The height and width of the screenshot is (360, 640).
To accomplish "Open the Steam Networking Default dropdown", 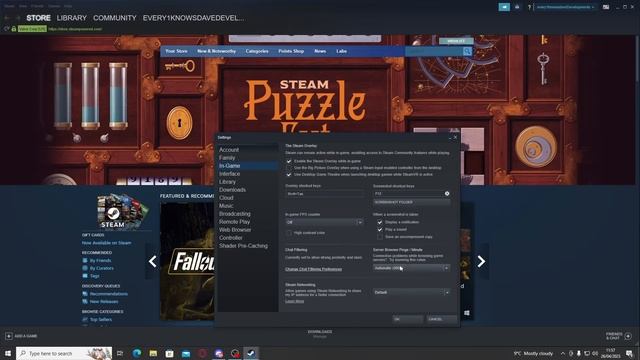I will pos(411,292).
